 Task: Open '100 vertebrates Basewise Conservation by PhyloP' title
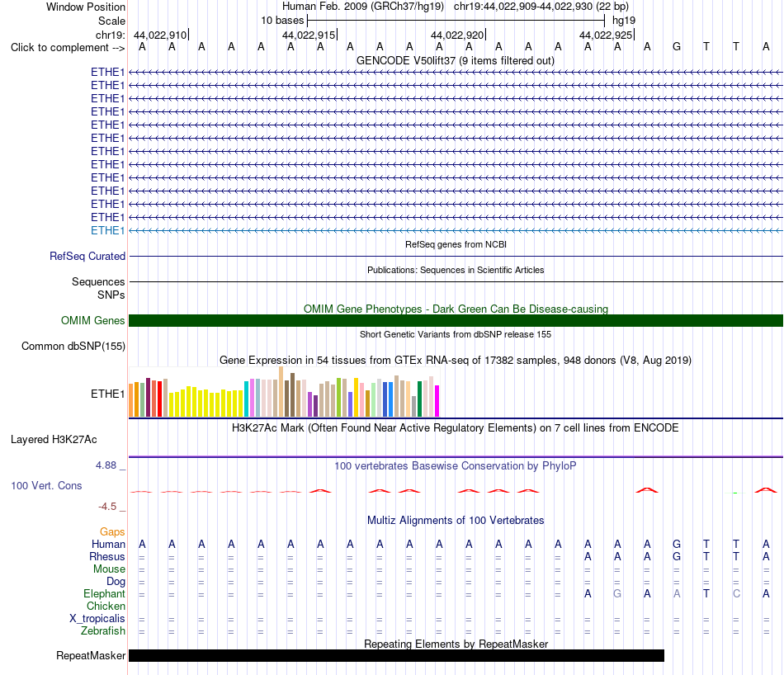click(x=455, y=466)
